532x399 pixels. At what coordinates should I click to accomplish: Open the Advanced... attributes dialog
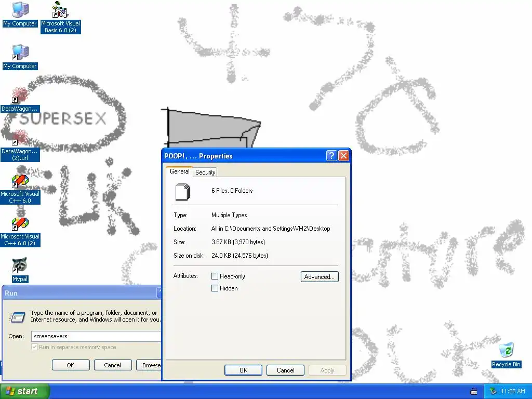tap(320, 276)
